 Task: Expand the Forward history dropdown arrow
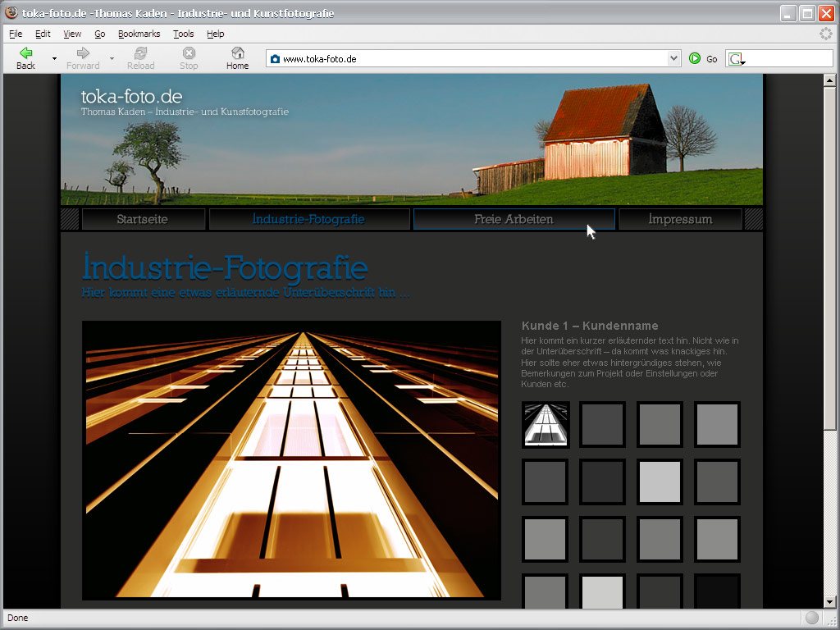coord(112,59)
